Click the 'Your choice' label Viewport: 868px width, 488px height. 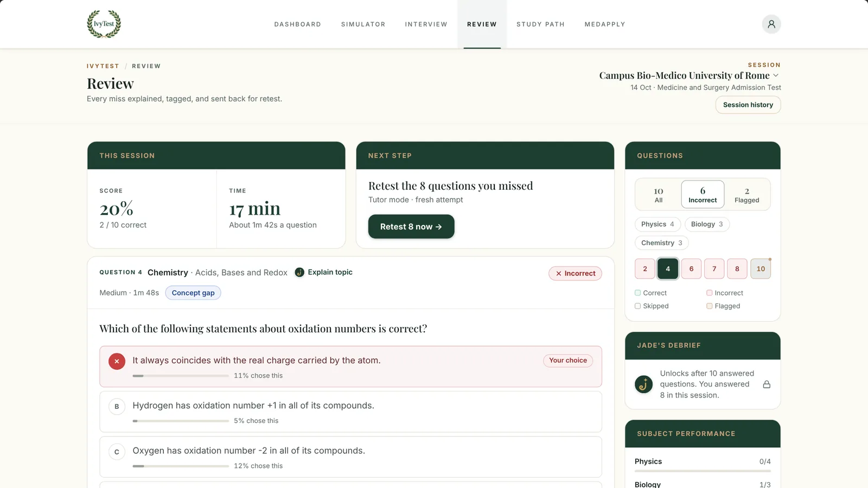[x=568, y=361]
